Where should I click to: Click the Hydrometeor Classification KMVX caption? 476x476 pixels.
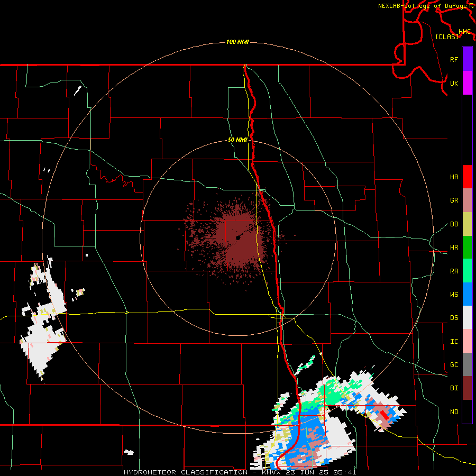240,472
